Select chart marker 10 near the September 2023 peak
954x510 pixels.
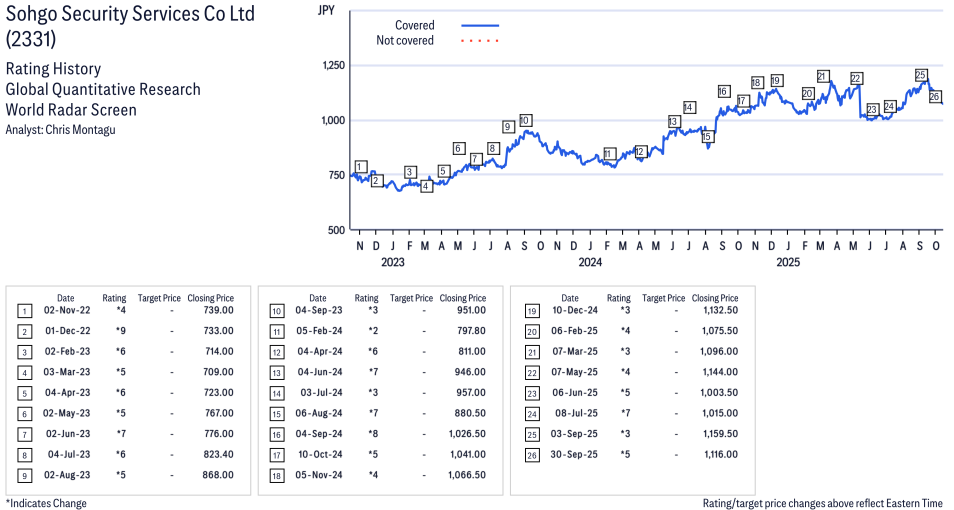[525, 120]
